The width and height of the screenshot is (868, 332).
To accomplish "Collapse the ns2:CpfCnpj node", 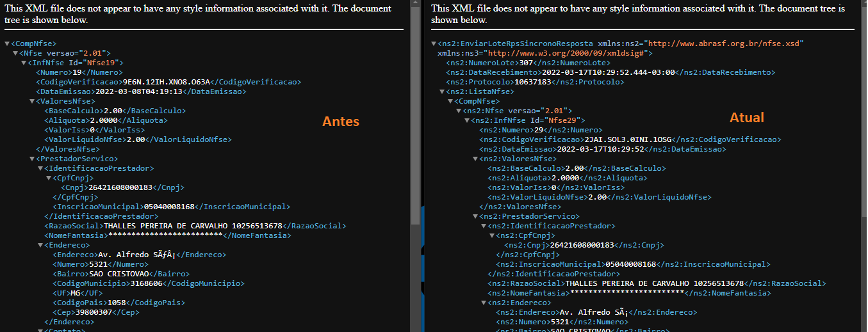I will [492, 235].
